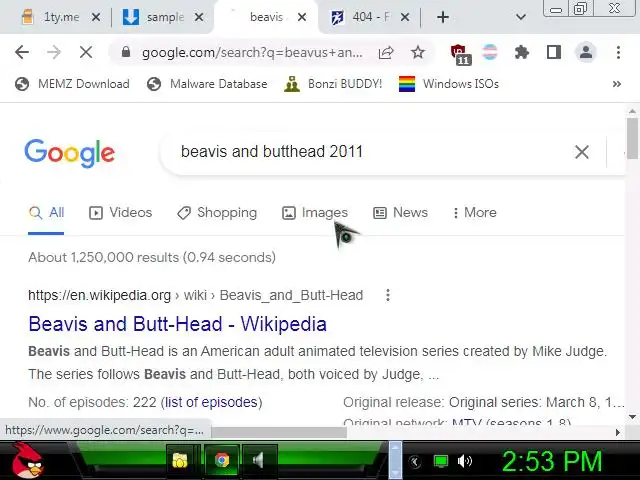
Task: Switch to Images results
Action: coord(315,213)
